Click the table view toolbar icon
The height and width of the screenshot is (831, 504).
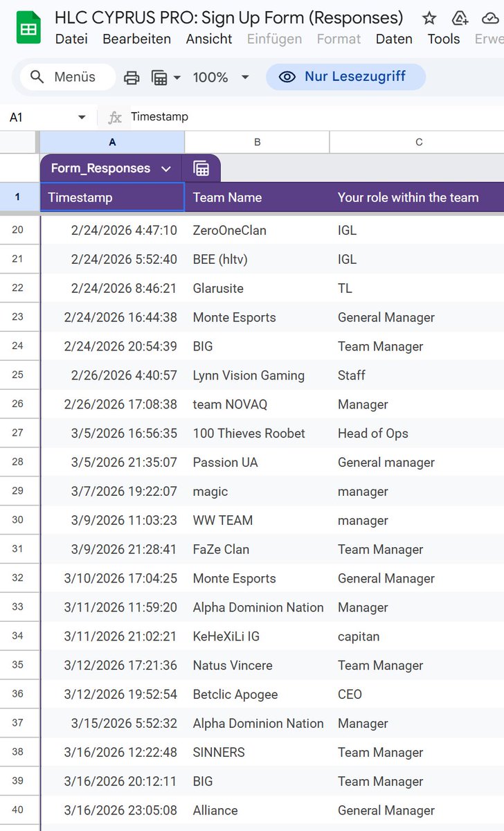pos(160,78)
